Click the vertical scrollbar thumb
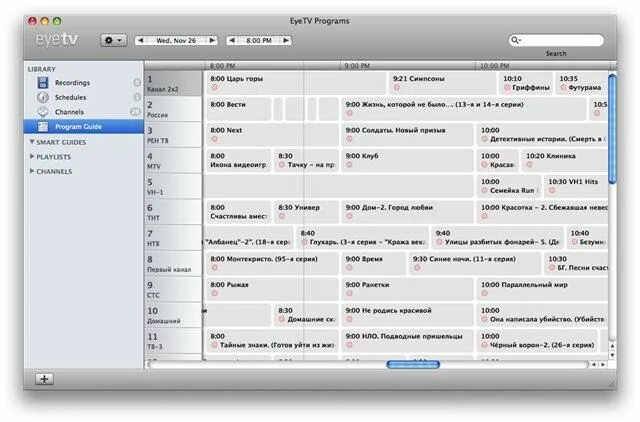The height and width of the screenshot is (422, 640). [612, 129]
